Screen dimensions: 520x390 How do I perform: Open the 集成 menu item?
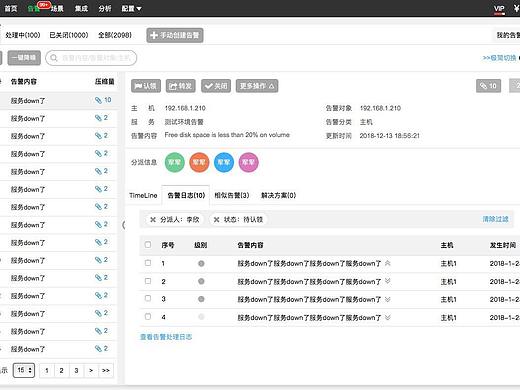(81, 9)
